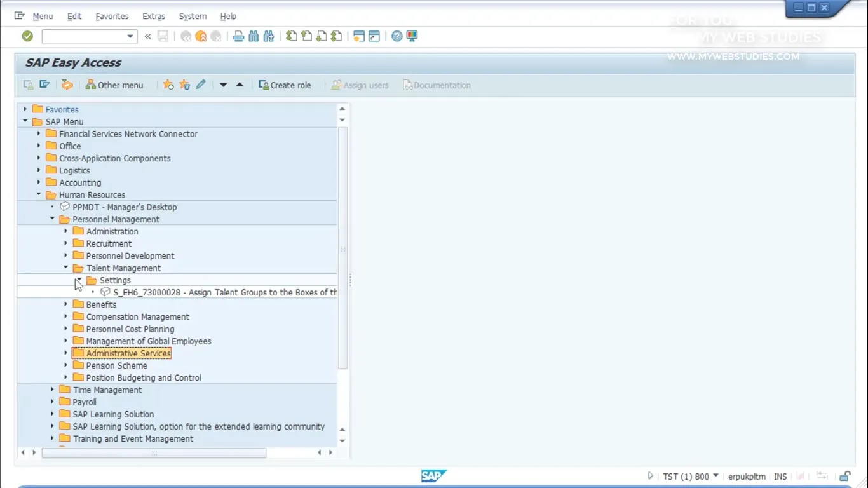Screen dimensions: 868x488
Task: Click the window control menu icon left of Menu
Action: (19, 16)
